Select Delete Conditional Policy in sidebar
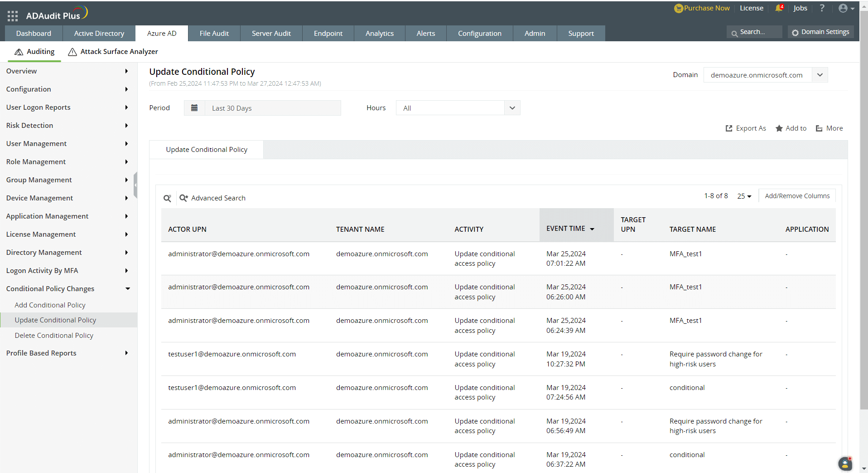 pos(54,335)
